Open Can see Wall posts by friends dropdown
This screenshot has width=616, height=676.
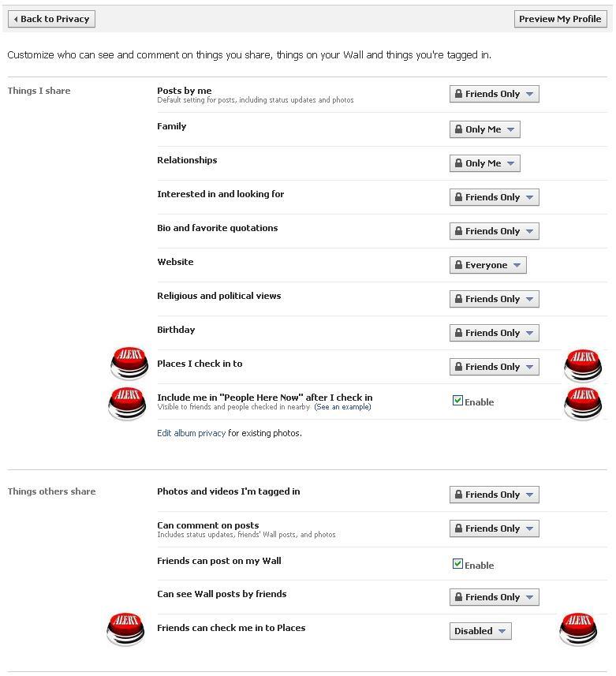(x=494, y=597)
